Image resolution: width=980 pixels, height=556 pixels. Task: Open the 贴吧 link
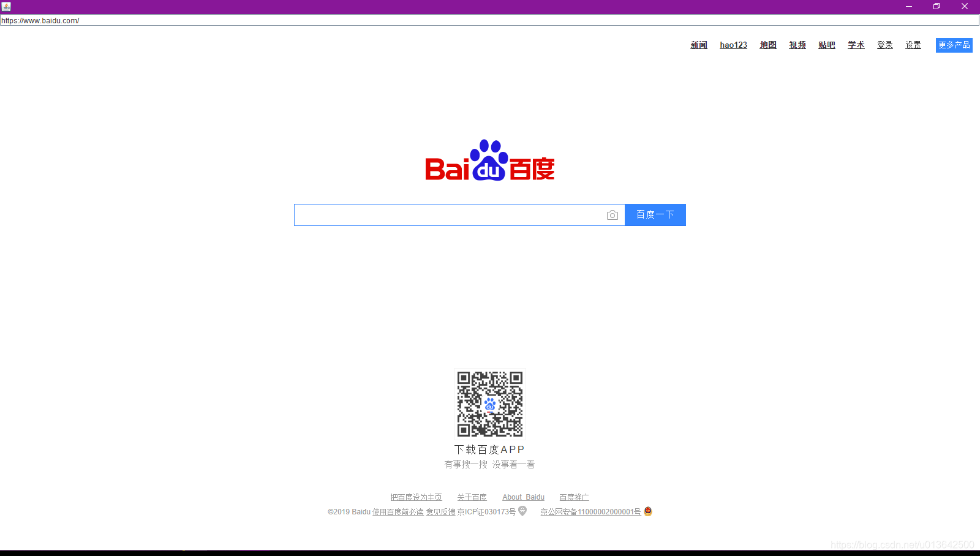coord(826,45)
